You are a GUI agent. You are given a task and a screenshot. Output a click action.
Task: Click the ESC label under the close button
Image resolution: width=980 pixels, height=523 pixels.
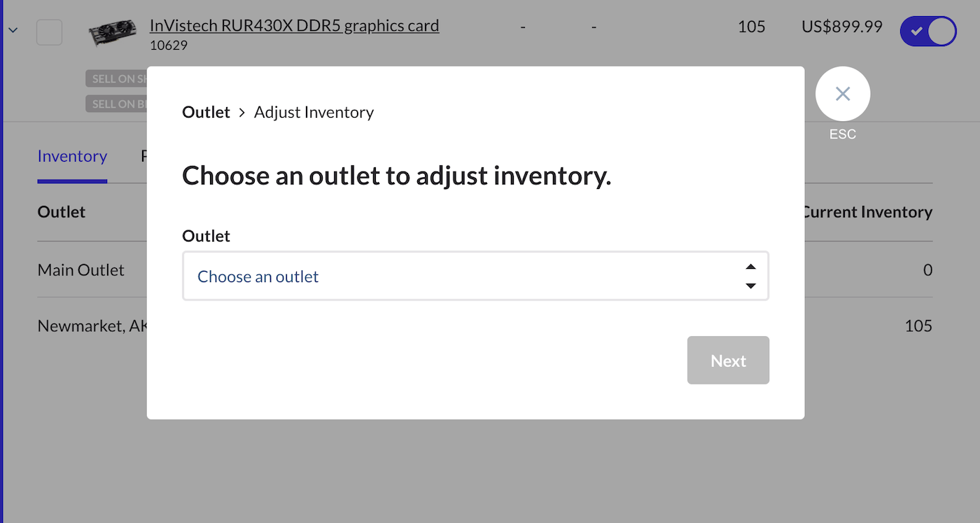[842, 134]
